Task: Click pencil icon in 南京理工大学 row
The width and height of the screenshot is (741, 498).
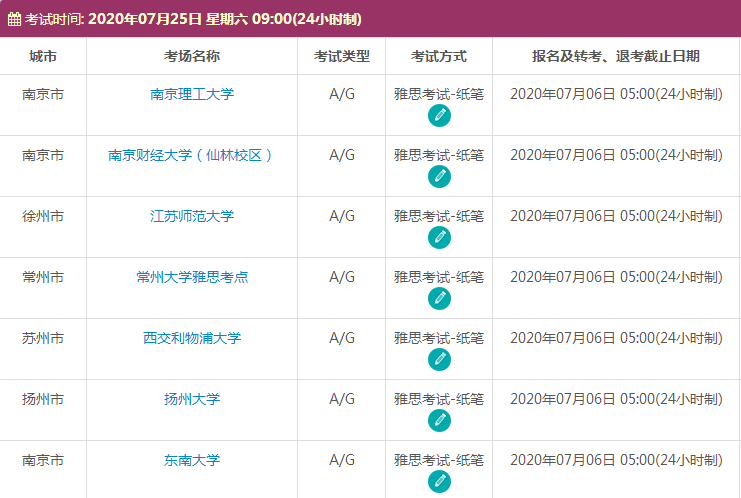Action: coord(439,116)
